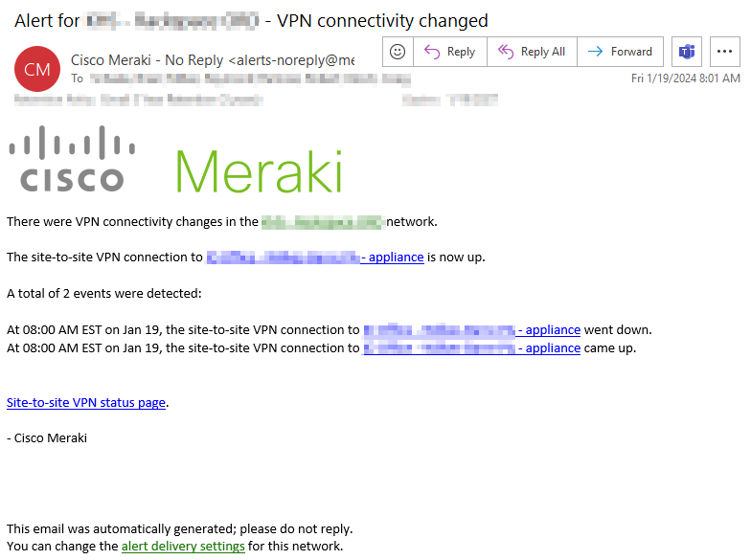The height and width of the screenshot is (560, 751).
Task: Click the received date Fri 1/19/2024
Action: tap(685, 78)
